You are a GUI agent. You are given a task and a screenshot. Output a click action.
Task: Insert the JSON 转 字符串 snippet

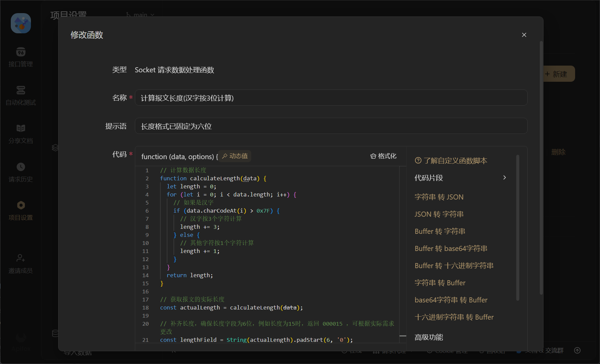point(439,214)
